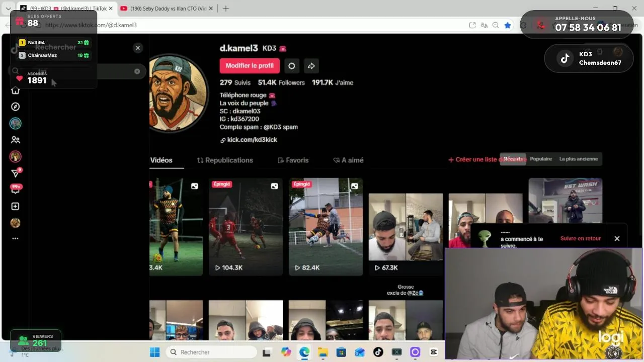Click the 191.7K J'aime count
Viewport: 644px width, 362px height.
[333, 82]
